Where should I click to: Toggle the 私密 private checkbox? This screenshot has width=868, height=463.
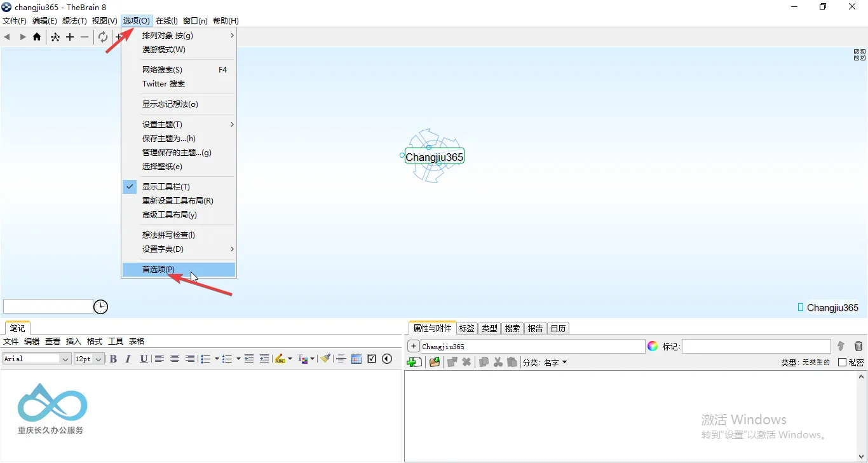pos(843,363)
